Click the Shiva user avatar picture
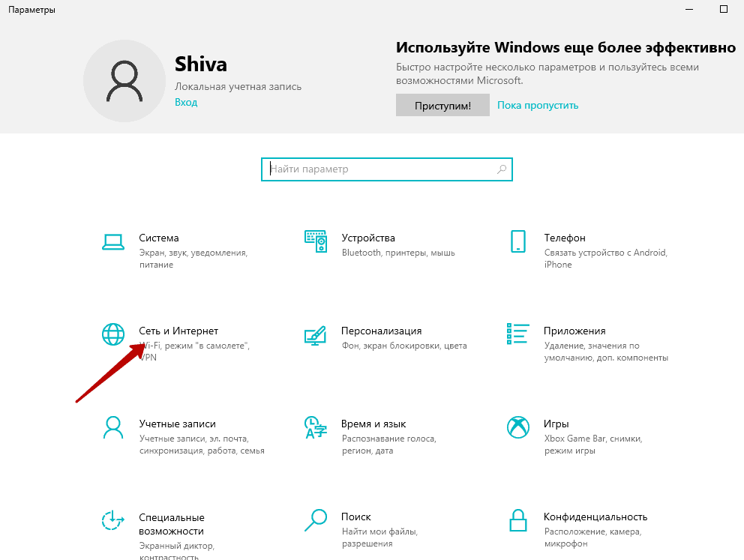Screen dimensions: 744x560 [124, 81]
